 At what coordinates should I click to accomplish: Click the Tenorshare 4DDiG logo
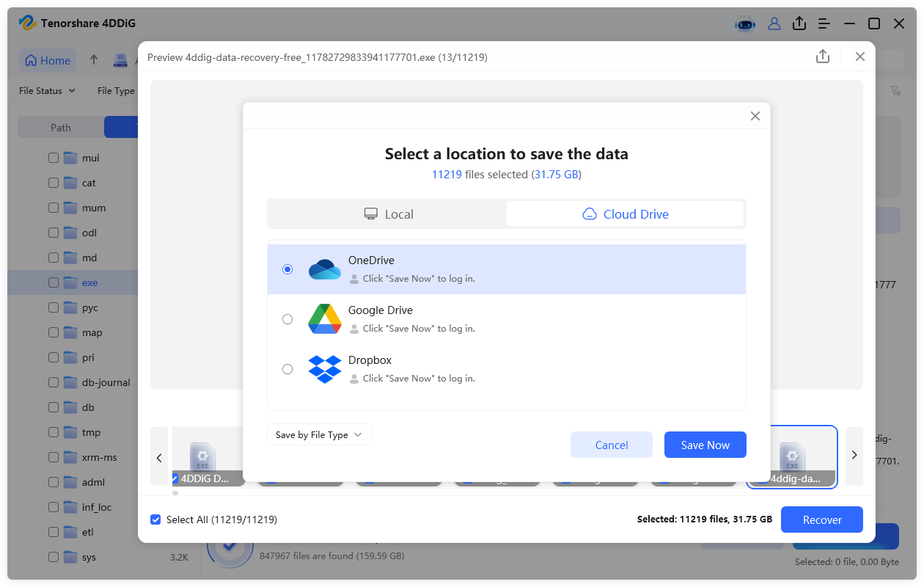(x=28, y=23)
